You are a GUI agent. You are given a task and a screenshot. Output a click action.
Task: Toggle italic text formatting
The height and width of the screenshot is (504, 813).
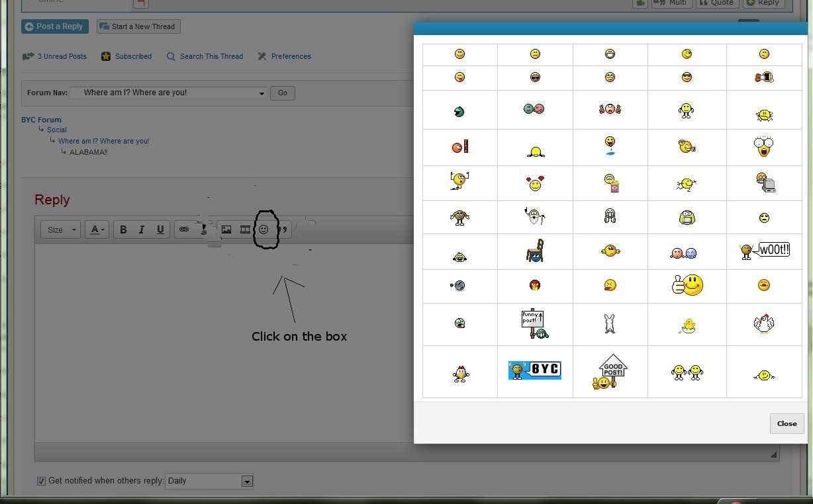142,230
